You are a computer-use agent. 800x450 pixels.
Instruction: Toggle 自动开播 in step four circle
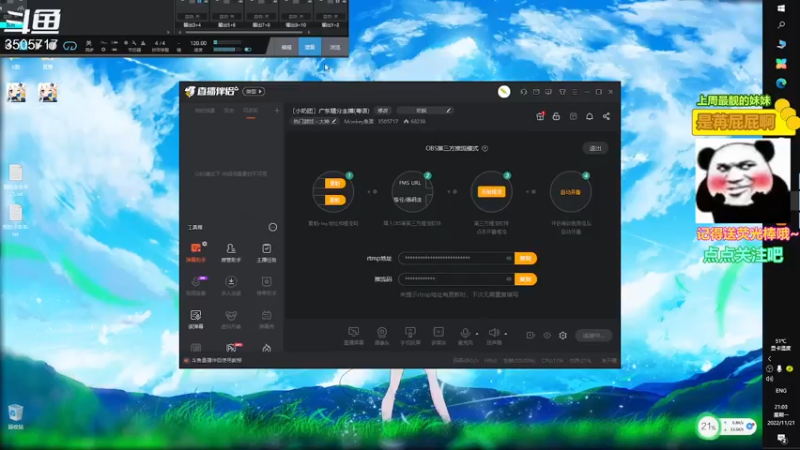click(570, 192)
